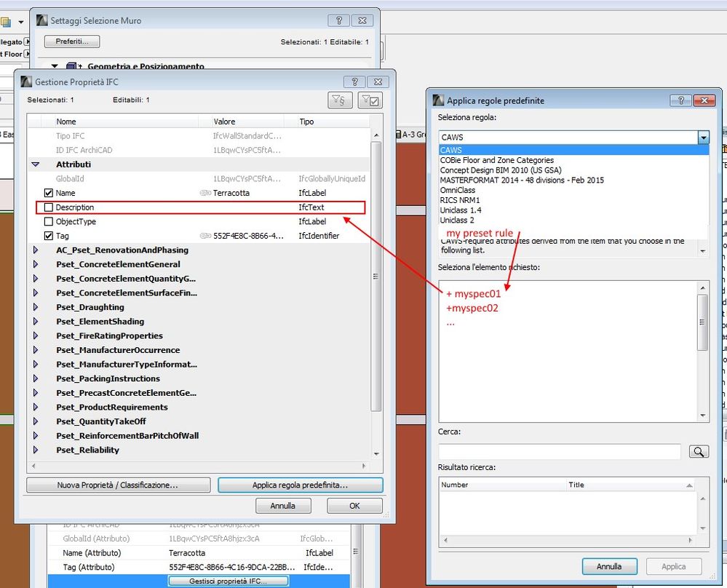This screenshot has height=588, width=727.
Task: Click the Terracotta value cell
Action: click(x=231, y=193)
